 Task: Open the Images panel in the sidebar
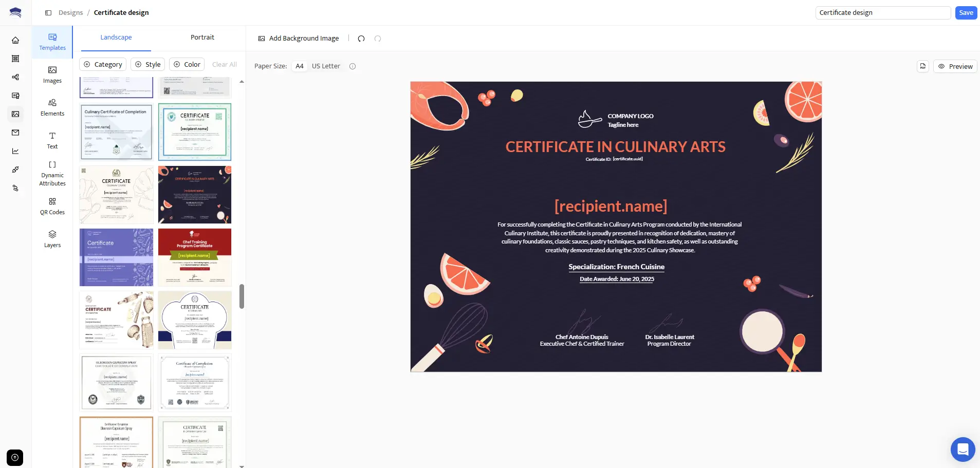[x=52, y=74]
